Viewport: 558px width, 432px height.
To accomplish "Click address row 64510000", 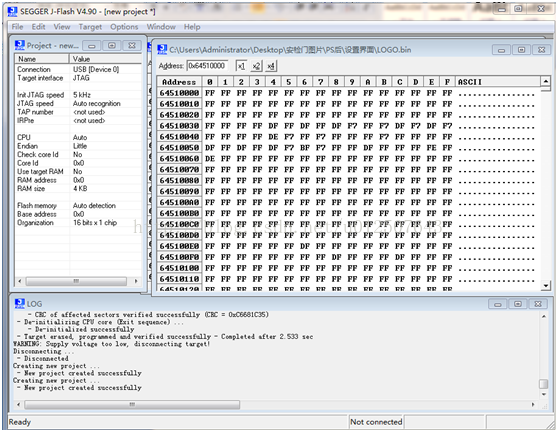I will (179, 93).
